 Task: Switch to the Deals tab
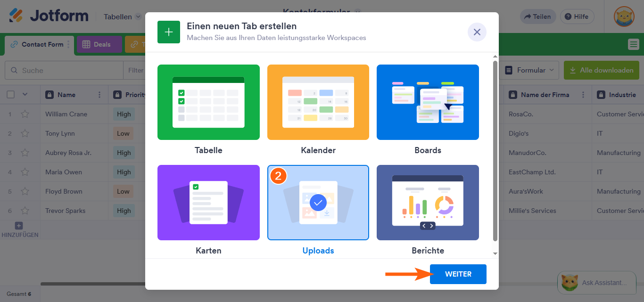[x=99, y=45]
